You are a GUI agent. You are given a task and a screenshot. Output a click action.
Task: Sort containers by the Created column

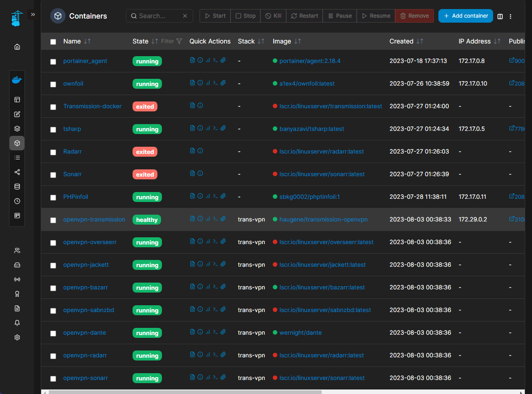406,41
